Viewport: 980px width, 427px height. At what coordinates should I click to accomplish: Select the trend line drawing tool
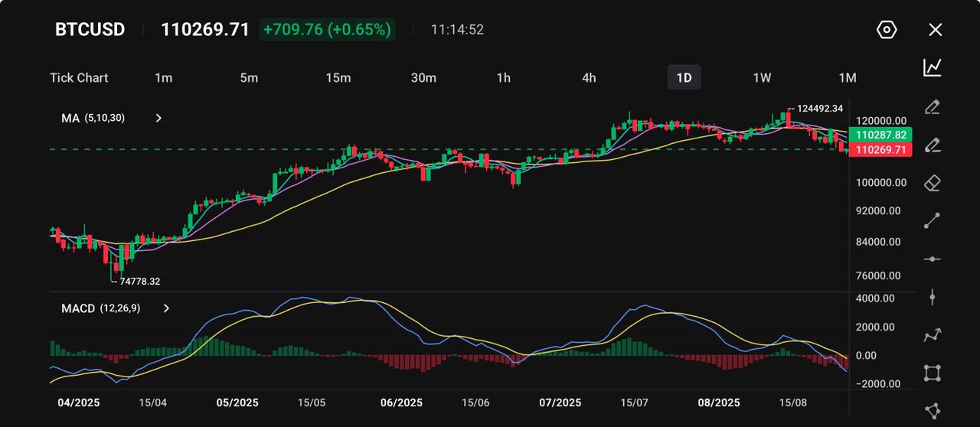tap(932, 221)
